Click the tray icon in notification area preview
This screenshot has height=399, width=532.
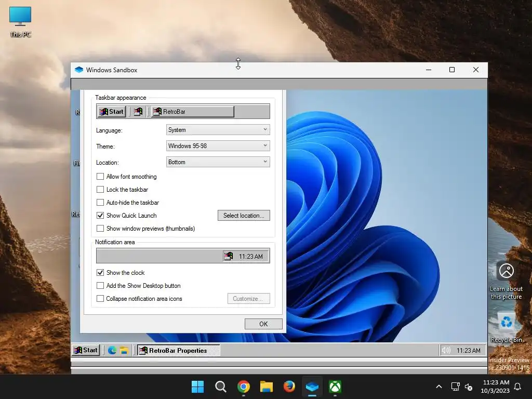pyautogui.click(x=229, y=256)
